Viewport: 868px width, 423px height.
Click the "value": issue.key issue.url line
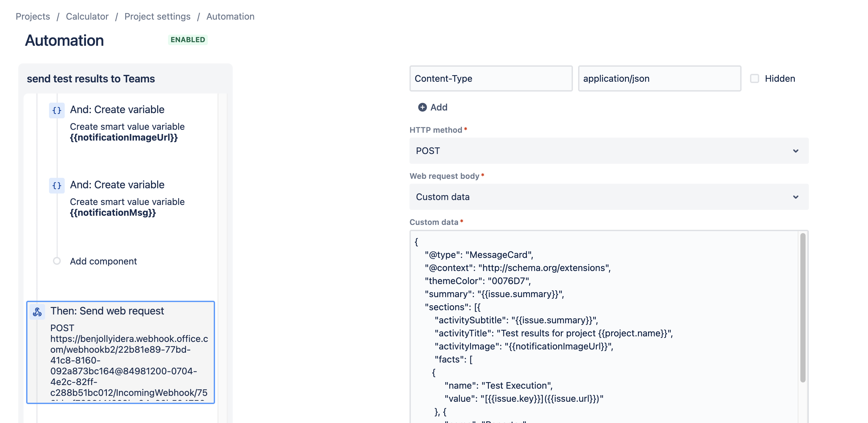[524, 398]
